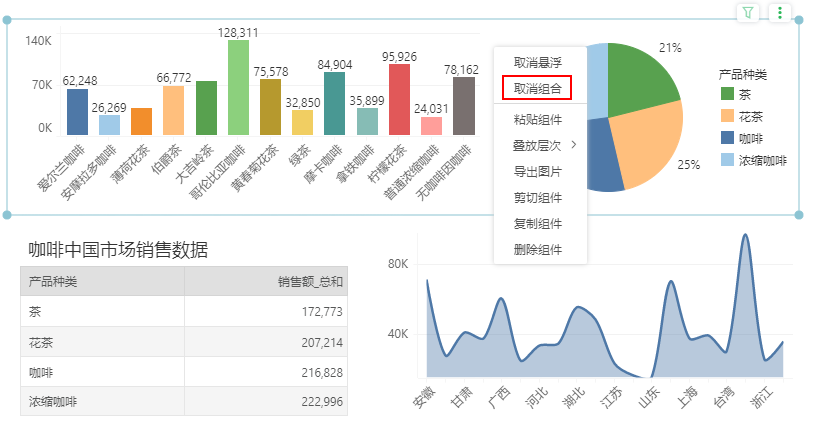This screenshot has width=814, height=432.
Task: Select 取消悬浮 from the context menu
Action: pyautogui.click(x=537, y=63)
